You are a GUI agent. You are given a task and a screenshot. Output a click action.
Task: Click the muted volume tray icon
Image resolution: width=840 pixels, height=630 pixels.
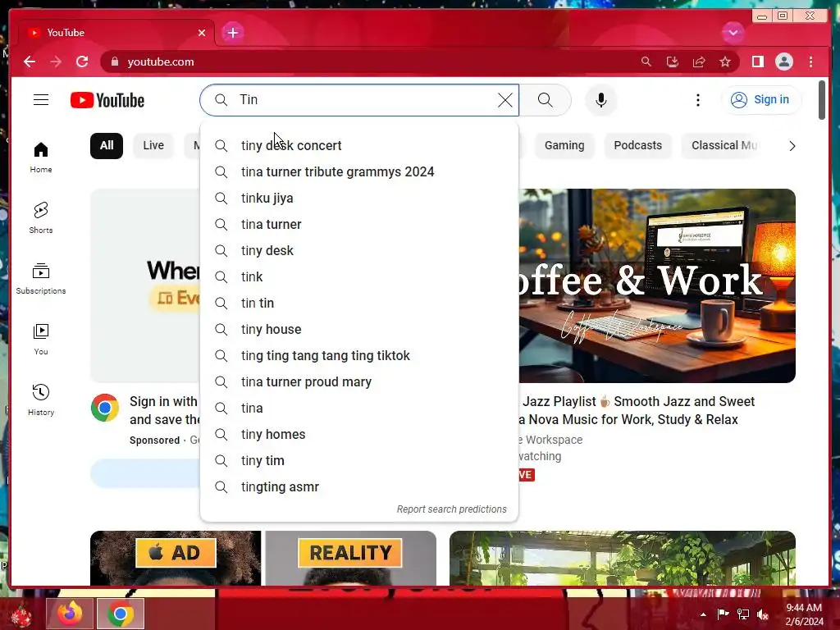(x=763, y=614)
